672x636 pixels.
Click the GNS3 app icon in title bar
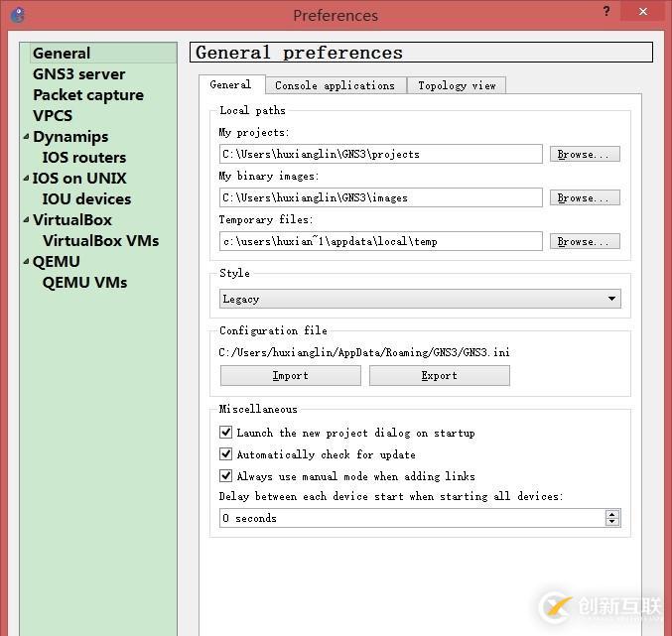18,15
